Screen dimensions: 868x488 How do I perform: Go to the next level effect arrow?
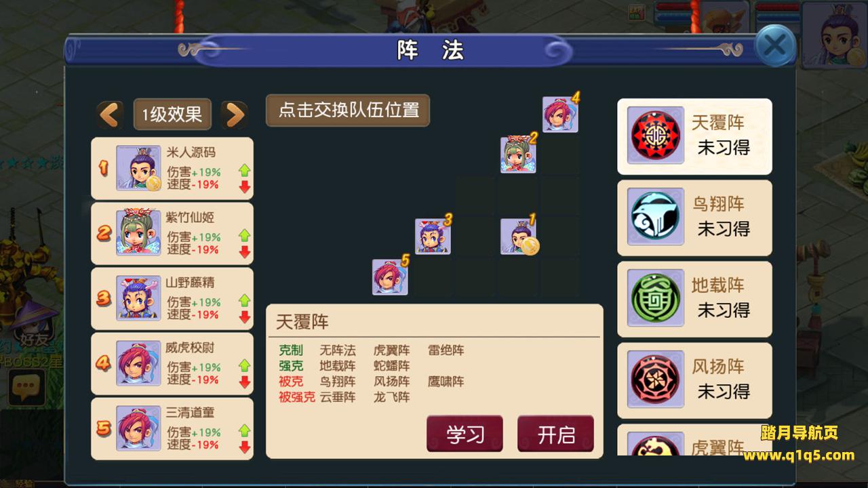point(234,115)
